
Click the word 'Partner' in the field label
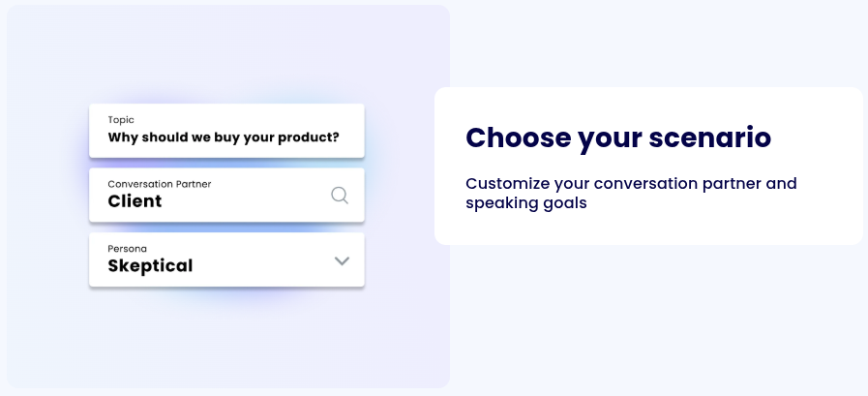tap(194, 184)
